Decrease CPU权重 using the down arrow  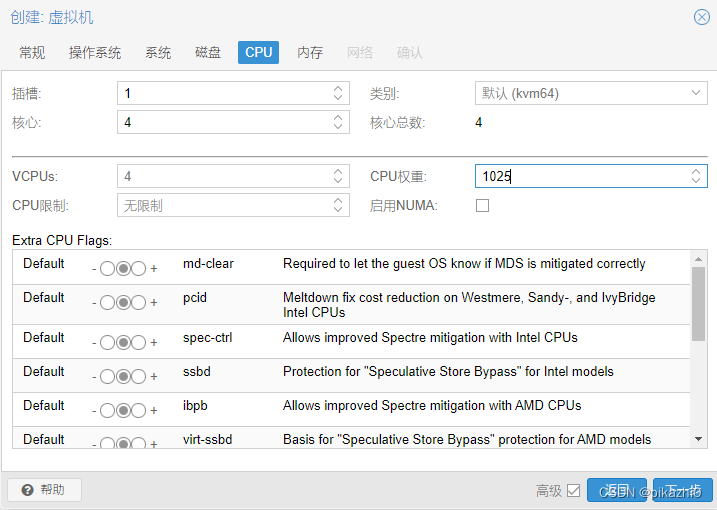pos(696,181)
